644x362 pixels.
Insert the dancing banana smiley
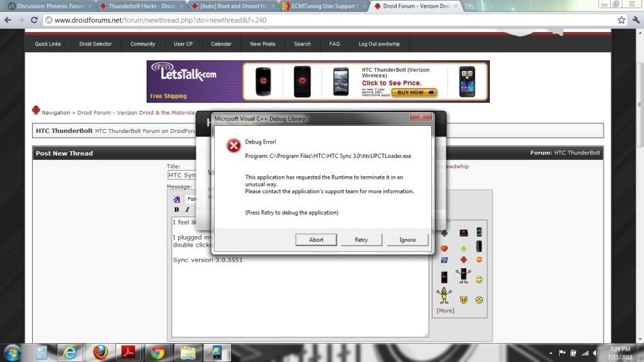[444, 295]
